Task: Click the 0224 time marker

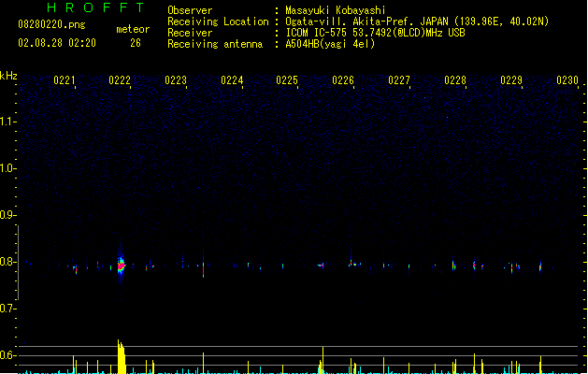Action: 232,80
